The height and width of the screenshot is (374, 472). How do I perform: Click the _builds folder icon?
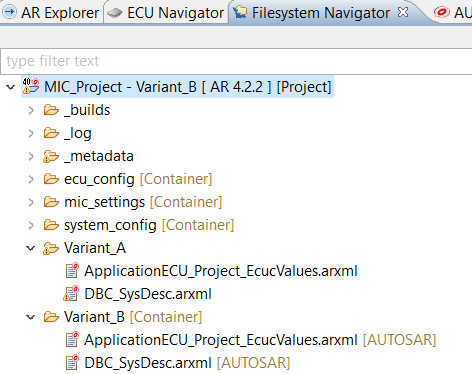point(51,110)
